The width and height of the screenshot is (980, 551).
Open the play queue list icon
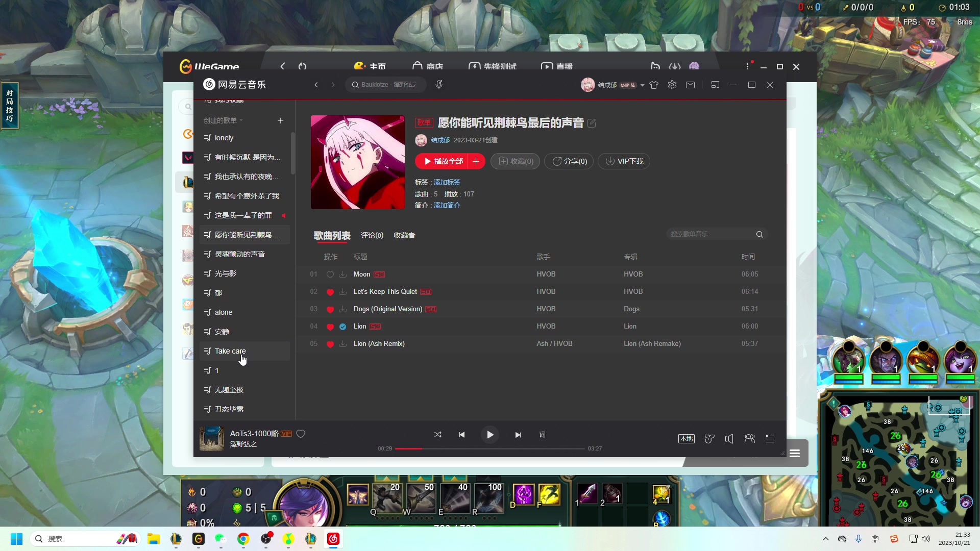(770, 439)
